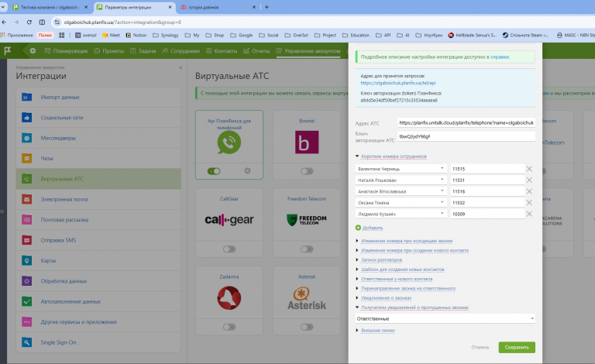Click the Другие сервисы и приложения icon
The width and height of the screenshot is (595, 364).
(26, 322)
